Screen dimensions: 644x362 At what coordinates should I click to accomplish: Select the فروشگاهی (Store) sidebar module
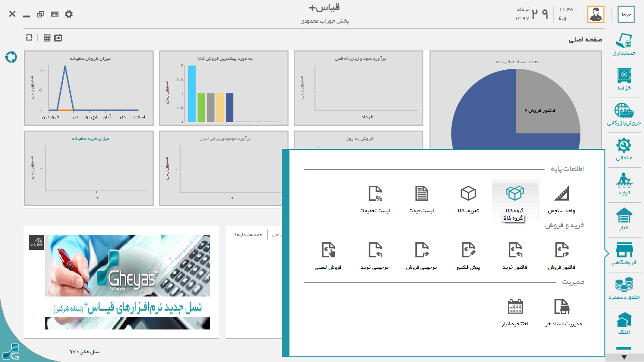624,254
